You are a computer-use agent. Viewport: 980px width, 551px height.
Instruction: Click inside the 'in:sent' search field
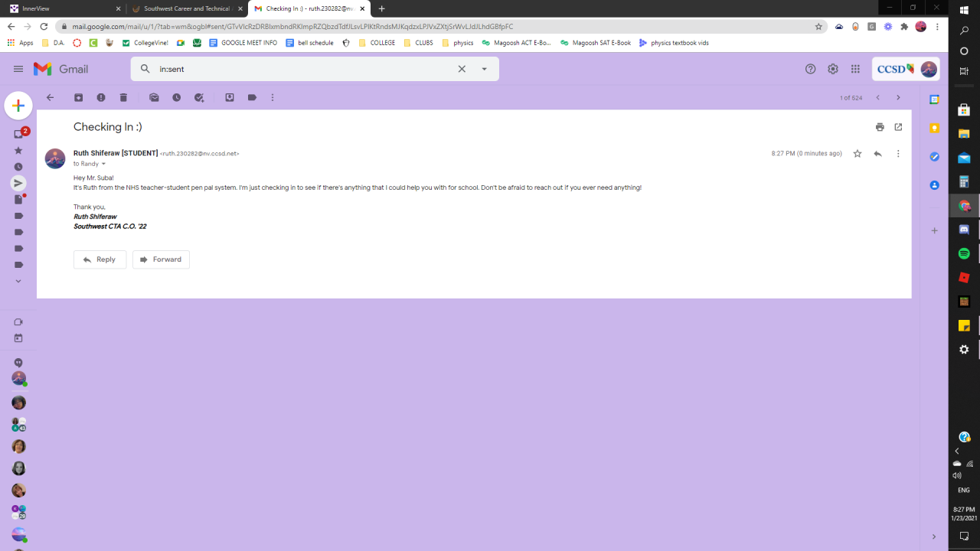302,69
